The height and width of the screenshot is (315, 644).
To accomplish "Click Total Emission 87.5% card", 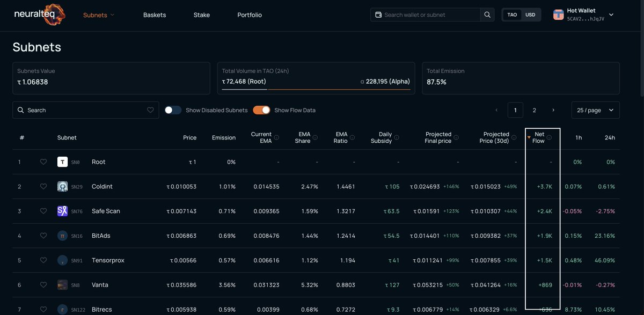I will (521, 78).
